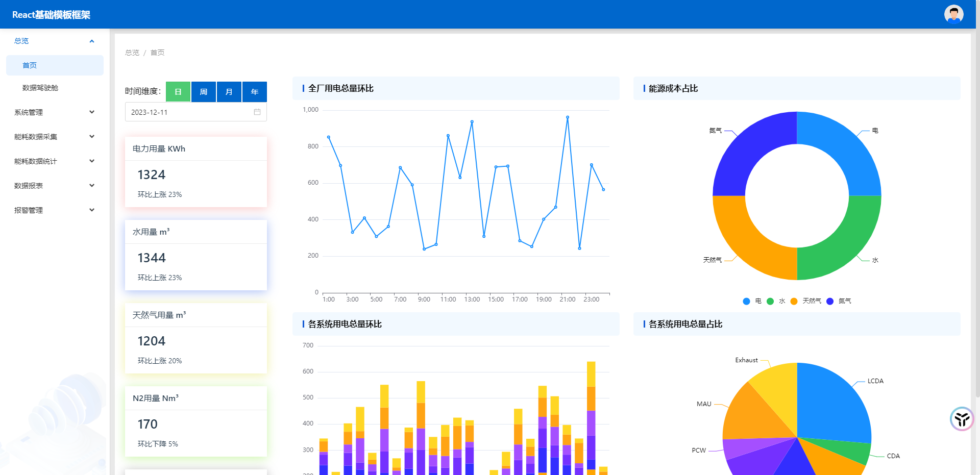Click the date field showing 2023-12-11

pos(196,112)
